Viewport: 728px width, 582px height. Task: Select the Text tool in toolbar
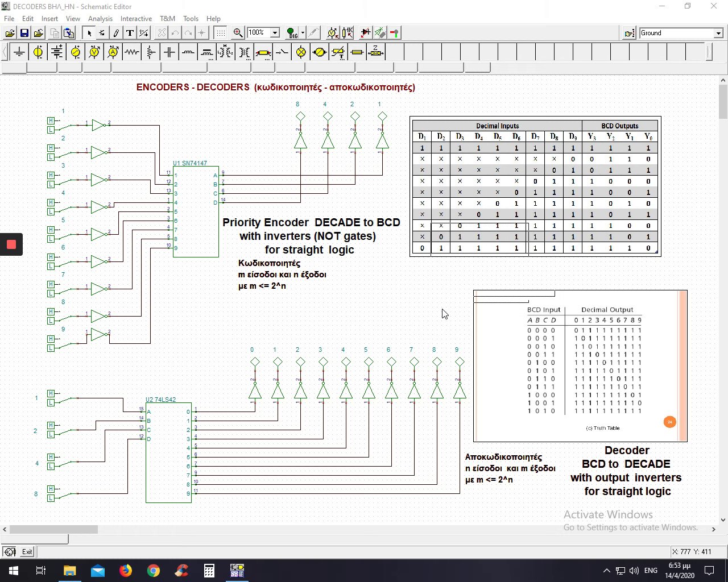click(x=130, y=33)
